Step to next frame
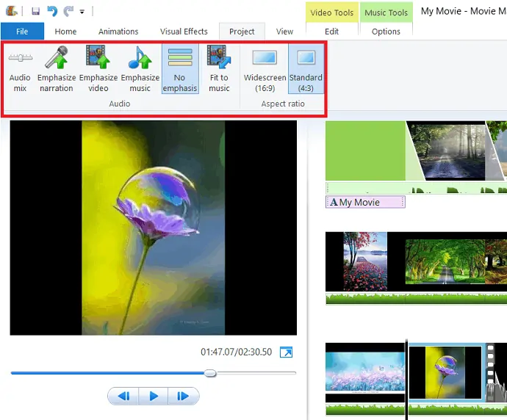507x420 pixels. (183, 396)
